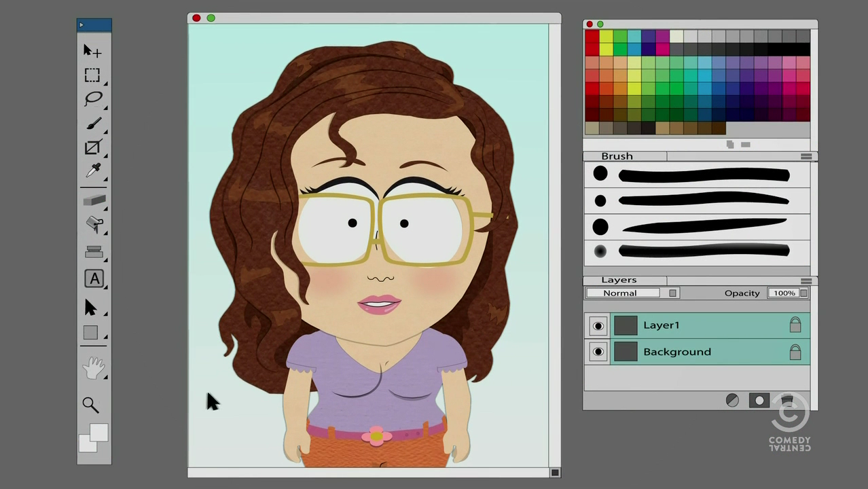Click the add layer mask icon
Screen dimensions: 868x489
pyautogui.click(x=759, y=401)
